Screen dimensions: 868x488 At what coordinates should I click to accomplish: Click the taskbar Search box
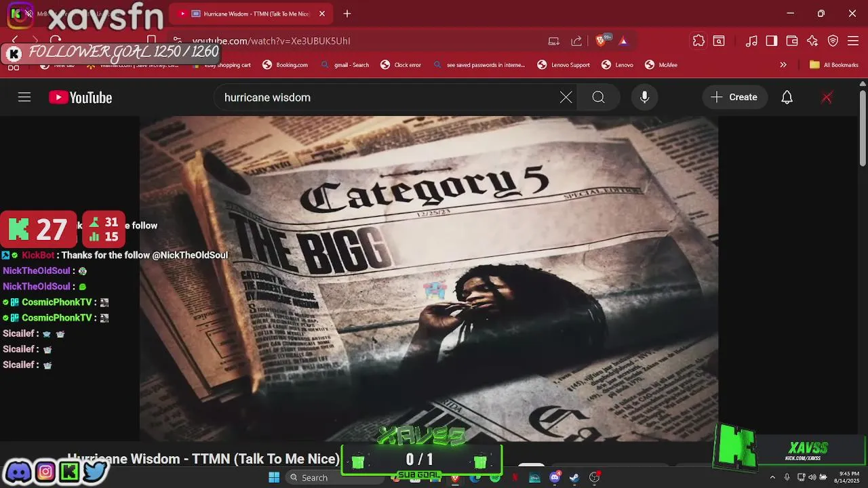334,478
